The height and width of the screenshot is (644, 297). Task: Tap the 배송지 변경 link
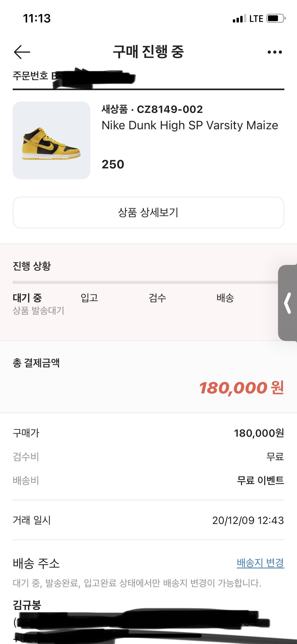(260, 563)
